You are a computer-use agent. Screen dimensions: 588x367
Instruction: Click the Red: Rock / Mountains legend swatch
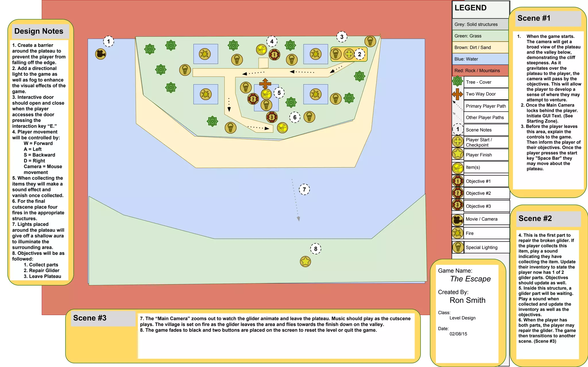(480, 71)
